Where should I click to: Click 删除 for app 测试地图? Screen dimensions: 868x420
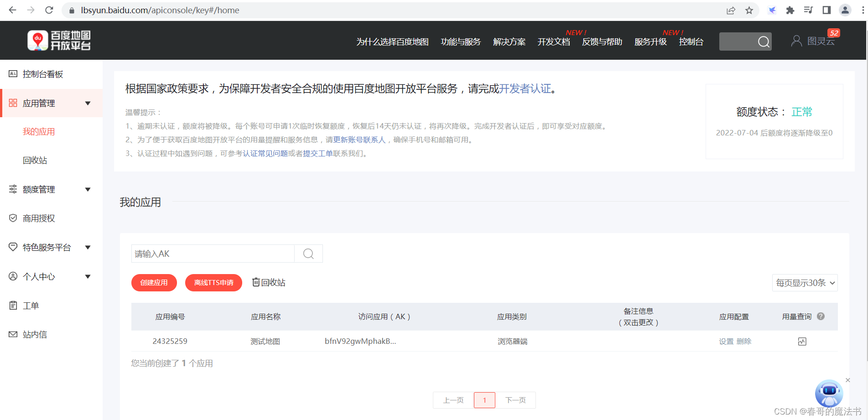coord(744,342)
